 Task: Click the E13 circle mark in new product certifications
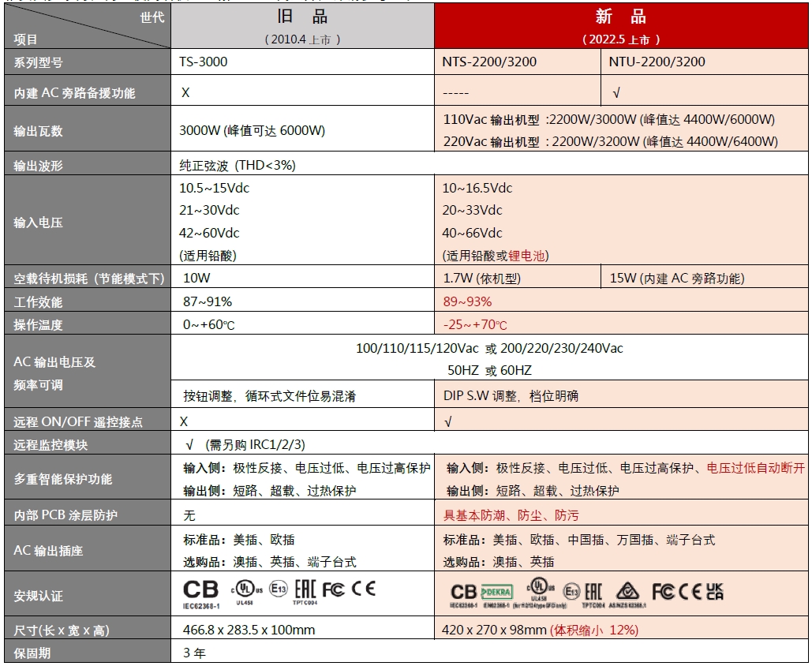point(571,592)
